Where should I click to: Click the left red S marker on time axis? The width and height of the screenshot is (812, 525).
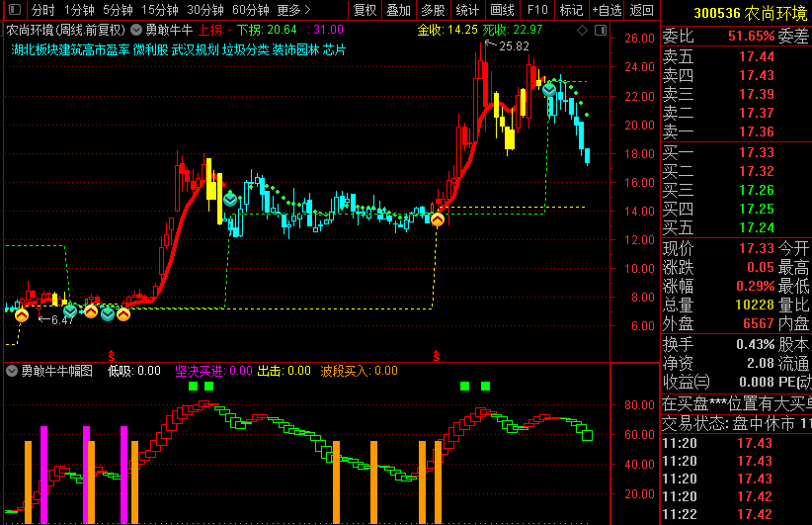click(111, 353)
